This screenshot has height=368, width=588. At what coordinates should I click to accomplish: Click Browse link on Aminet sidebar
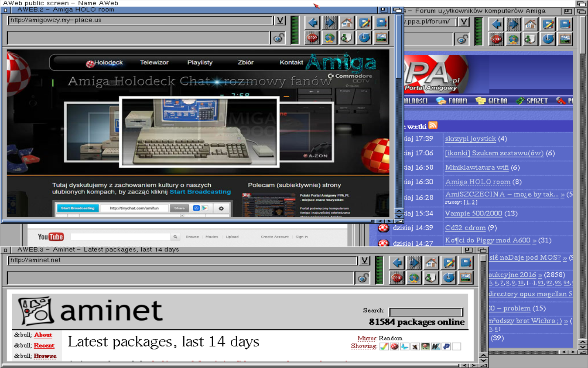tap(45, 356)
